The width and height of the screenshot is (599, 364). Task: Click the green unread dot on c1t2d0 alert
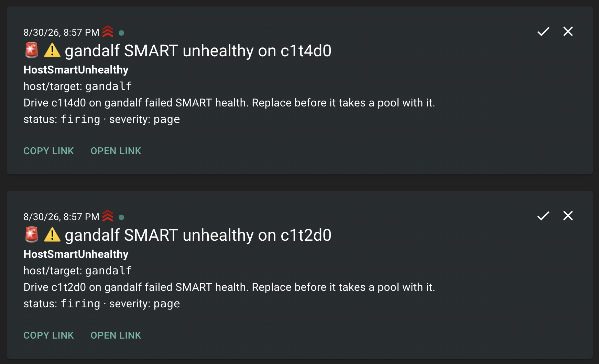(121, 217)
